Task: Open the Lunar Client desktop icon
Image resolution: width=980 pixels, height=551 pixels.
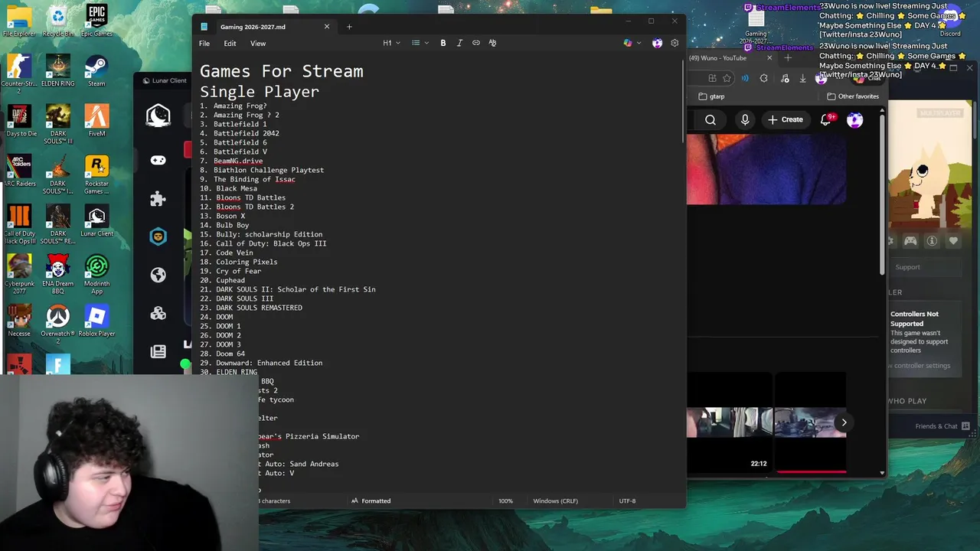Action: coord(96,220)
